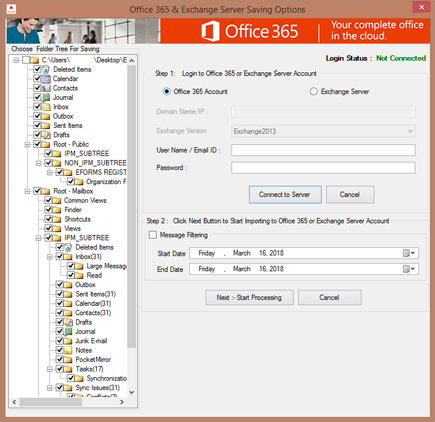
Task: Select the Organization Forms tree row
Action: pos(106,182)
